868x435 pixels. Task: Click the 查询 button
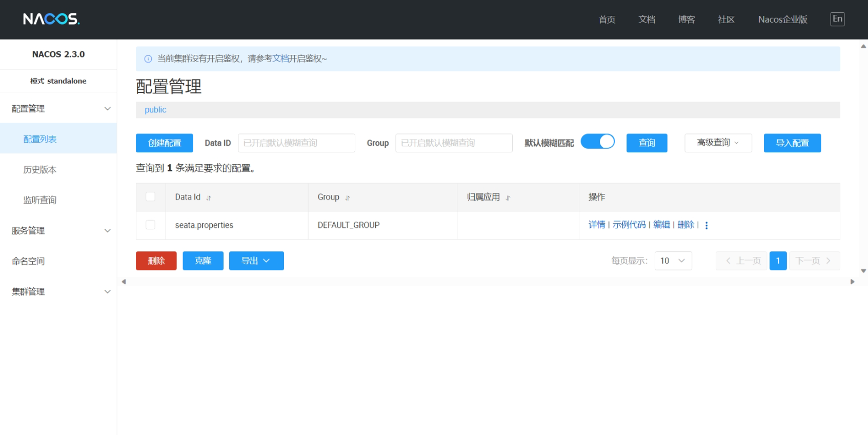click(647, 143)
